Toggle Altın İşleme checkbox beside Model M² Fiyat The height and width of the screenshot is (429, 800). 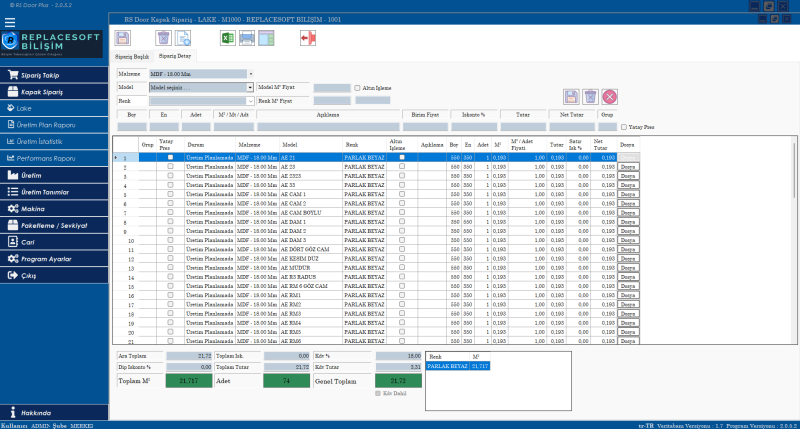click(357, 88)
